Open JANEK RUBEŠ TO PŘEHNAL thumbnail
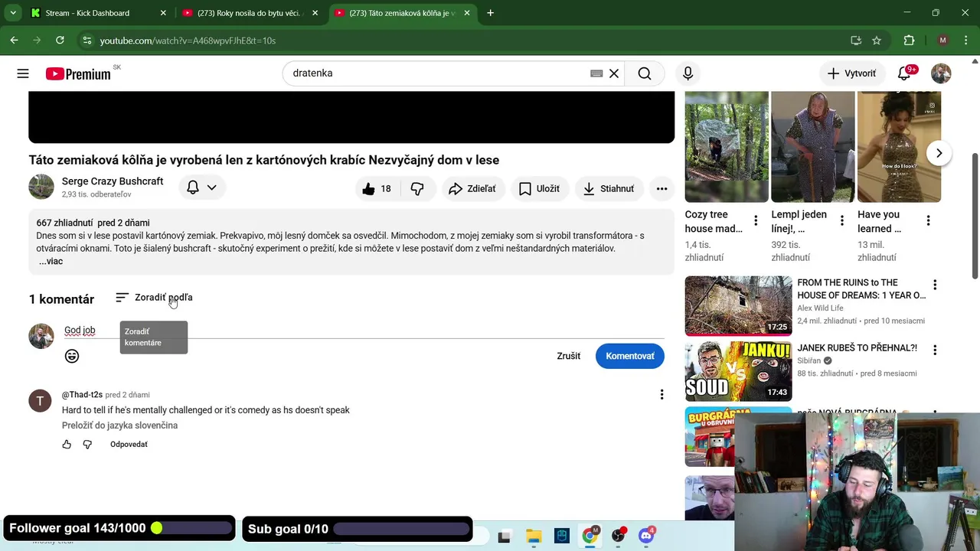This screenshot has height=551, width=980. click(x=738, y=371)
